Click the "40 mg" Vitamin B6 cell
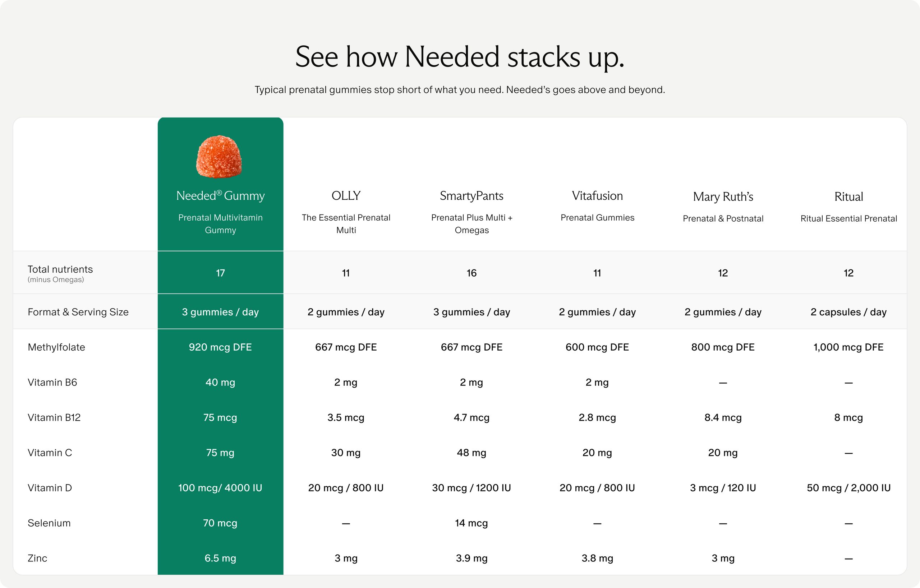920x588 pixels. point(220,382)
